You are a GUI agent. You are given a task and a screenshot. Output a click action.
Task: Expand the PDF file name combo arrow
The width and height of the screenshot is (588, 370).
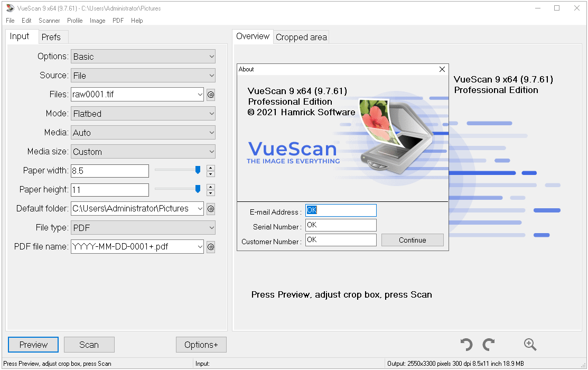coord(200,247)
